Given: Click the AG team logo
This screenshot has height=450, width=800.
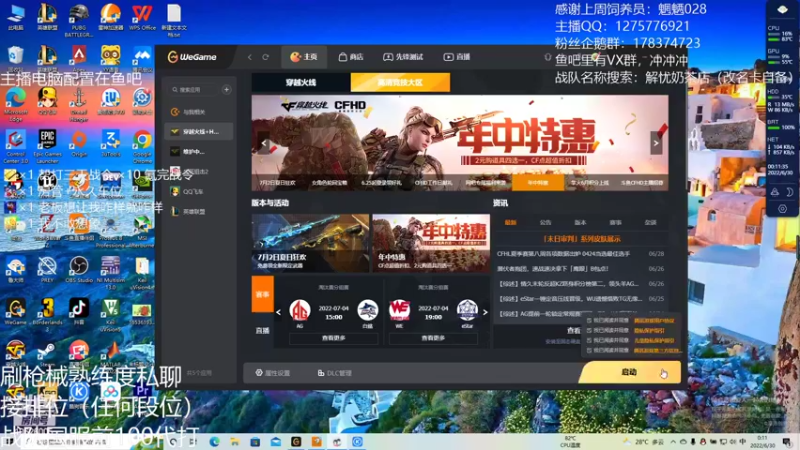Looking at the screenshot, I should [300, 310].
